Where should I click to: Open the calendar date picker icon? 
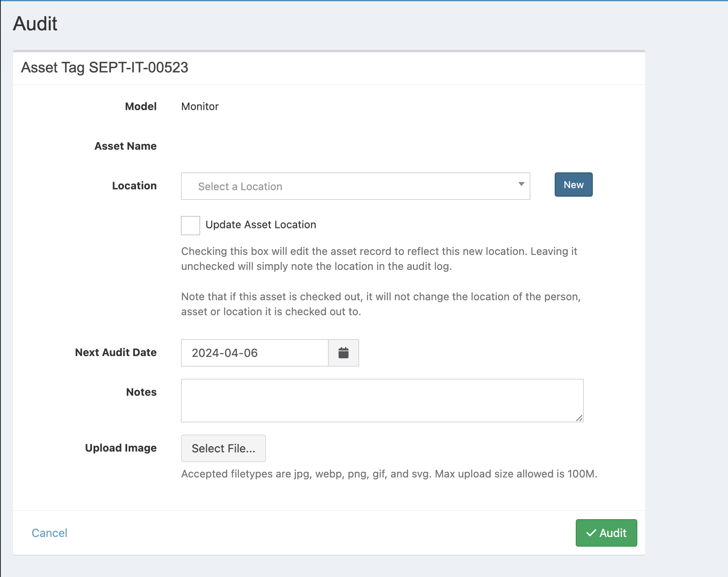343,353
